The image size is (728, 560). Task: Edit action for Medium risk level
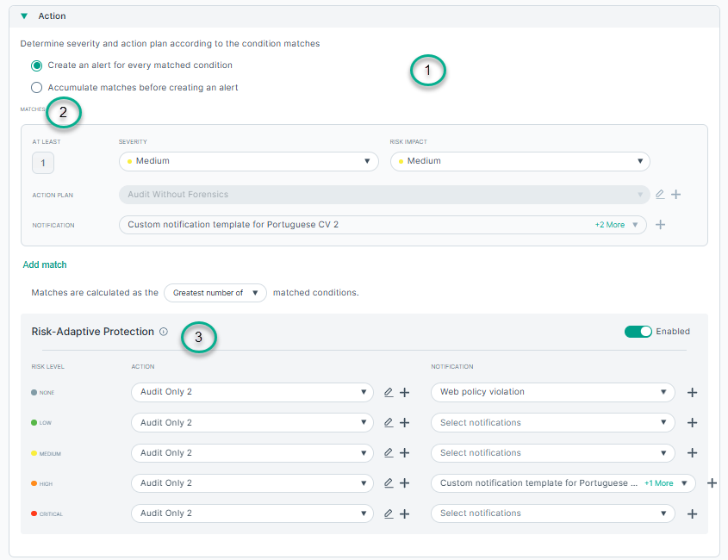tap(389, 453)
